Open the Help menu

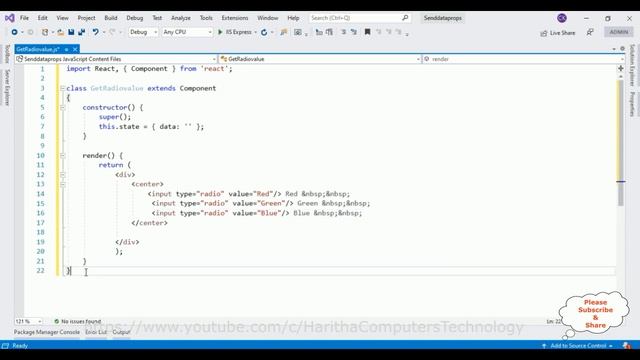click(x=293, y=18)
